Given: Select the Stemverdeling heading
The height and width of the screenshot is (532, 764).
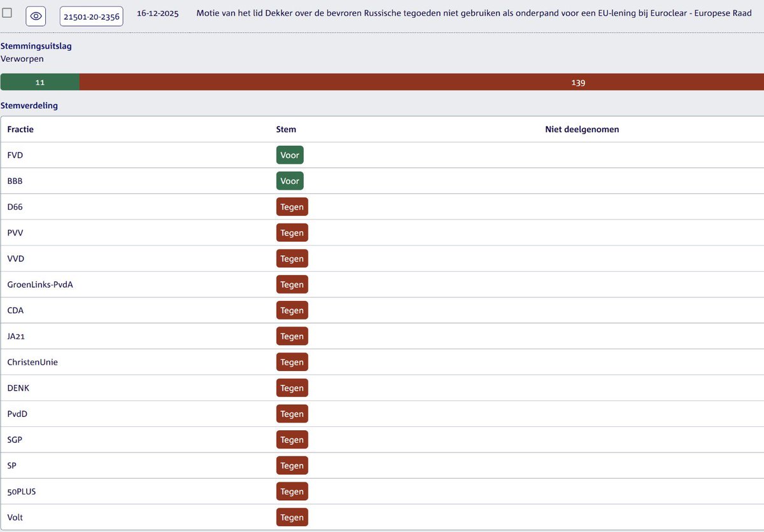Looking at the screenshot, I should tap(29, 106).
